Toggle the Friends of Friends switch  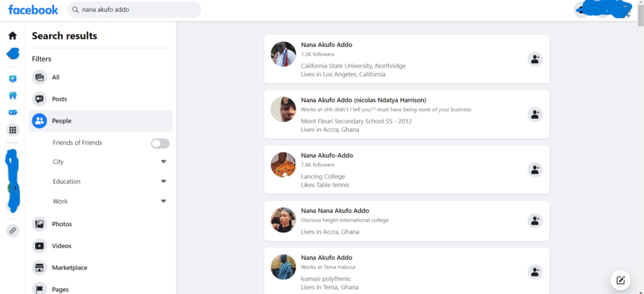(160, 143)
